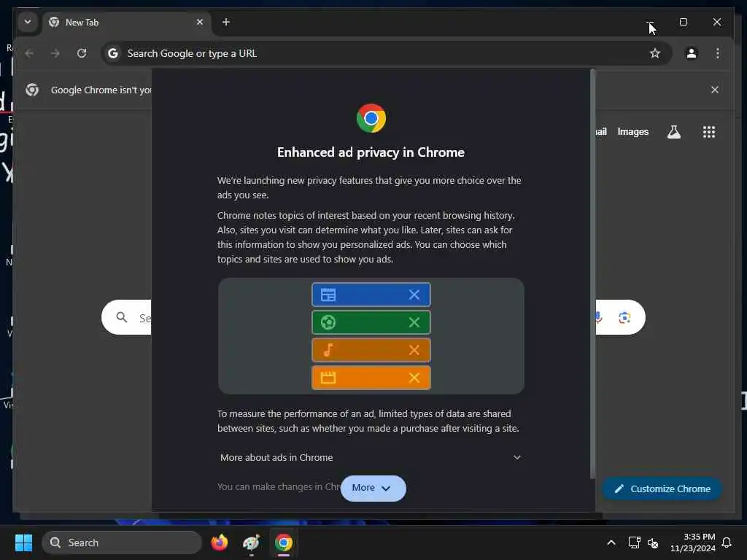Close the New Tab tab
The width and height of the screenshot is (747, 560).
click(200, 22)
